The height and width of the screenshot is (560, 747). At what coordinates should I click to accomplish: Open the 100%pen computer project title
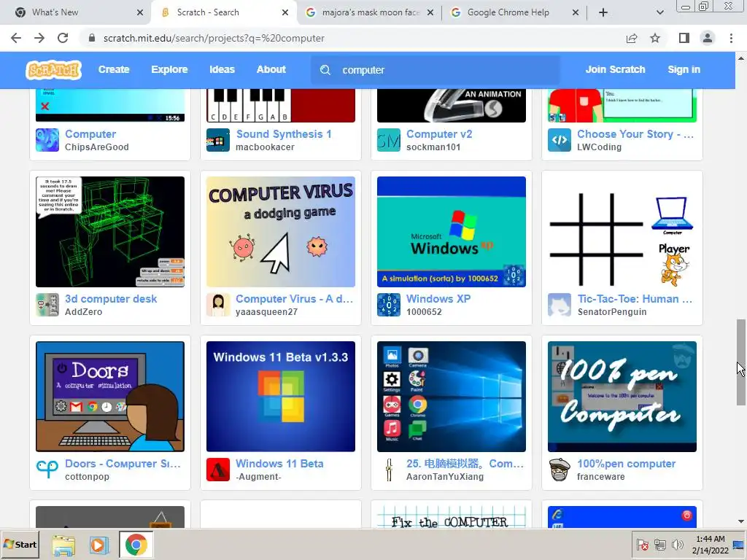626,463
